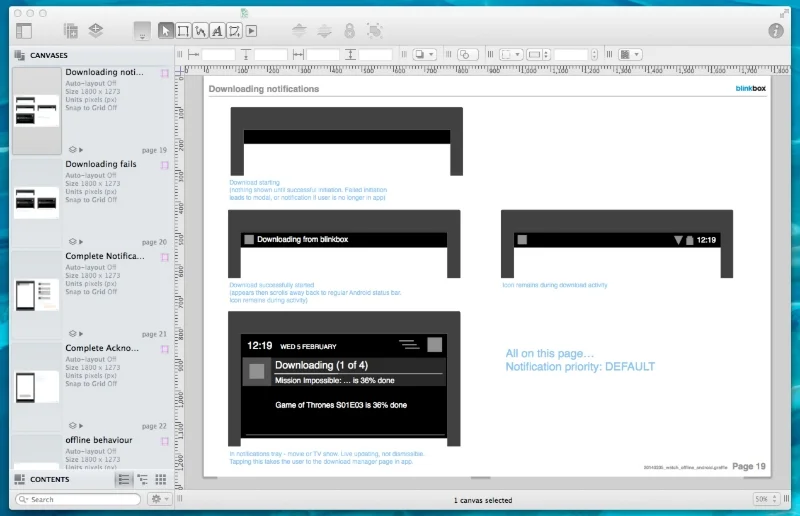Open the 50% zoom level control

(x=765, y=499)
